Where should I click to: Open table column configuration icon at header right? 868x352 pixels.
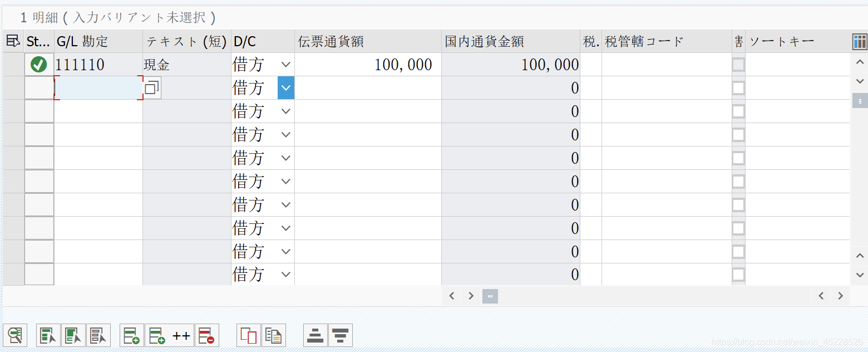click(x=860, y=41)
